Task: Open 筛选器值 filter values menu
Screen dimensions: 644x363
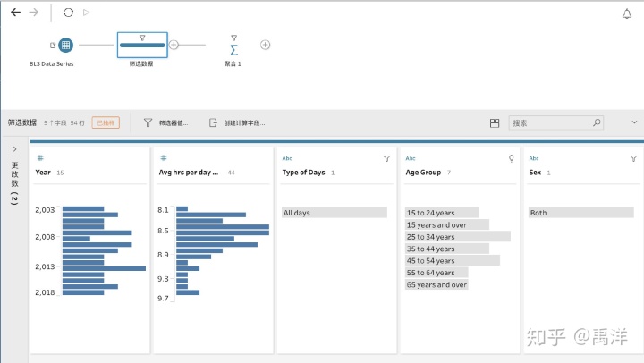Action: 165,122
